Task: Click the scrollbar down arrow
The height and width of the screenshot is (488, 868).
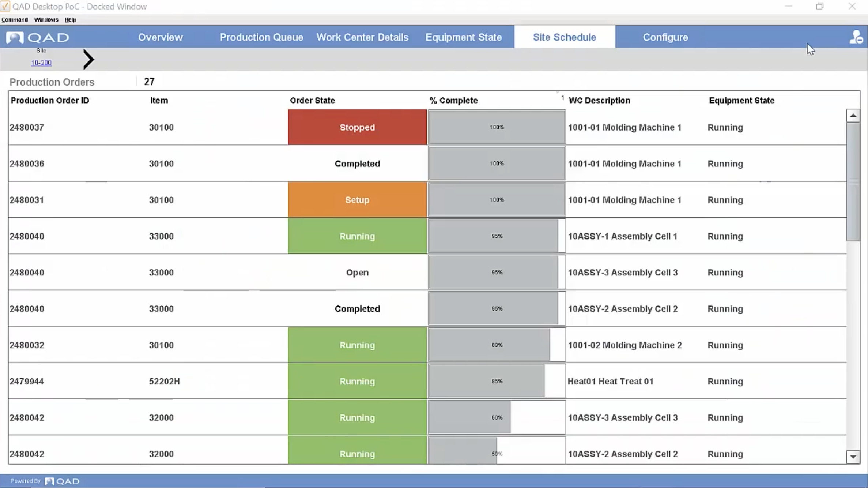Action: pos(853,457)
